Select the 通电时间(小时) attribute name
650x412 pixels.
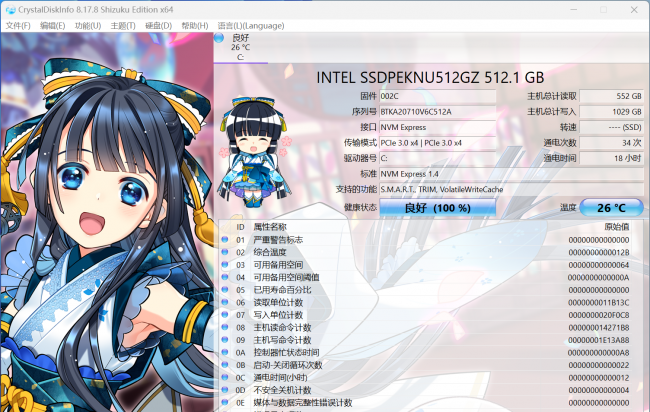pyautogui.click(x=281, y=378)
